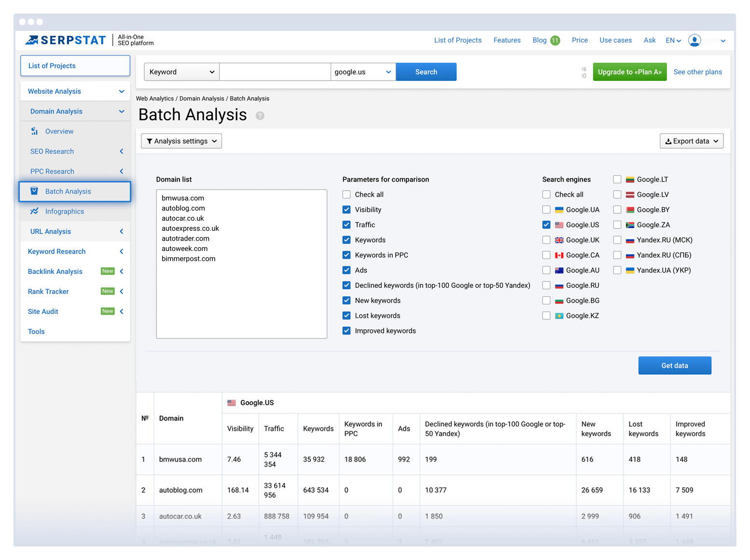Uncheck the Traffic parameter
Image resolution: width=750 pixels, height=560 pixels.
pos(347,225)
